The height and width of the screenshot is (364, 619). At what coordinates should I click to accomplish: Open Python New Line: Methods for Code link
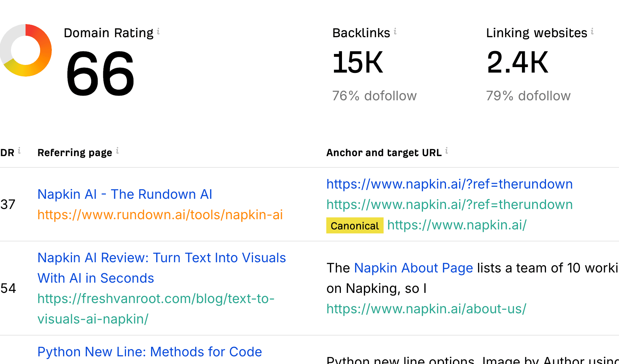click(150, 352)
